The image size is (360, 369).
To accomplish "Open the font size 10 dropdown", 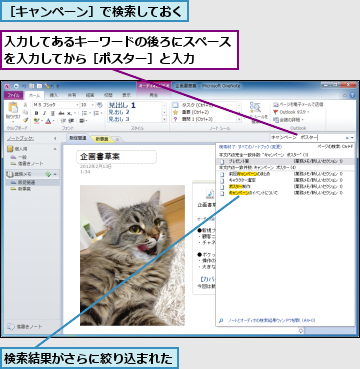I will point(93,105).
